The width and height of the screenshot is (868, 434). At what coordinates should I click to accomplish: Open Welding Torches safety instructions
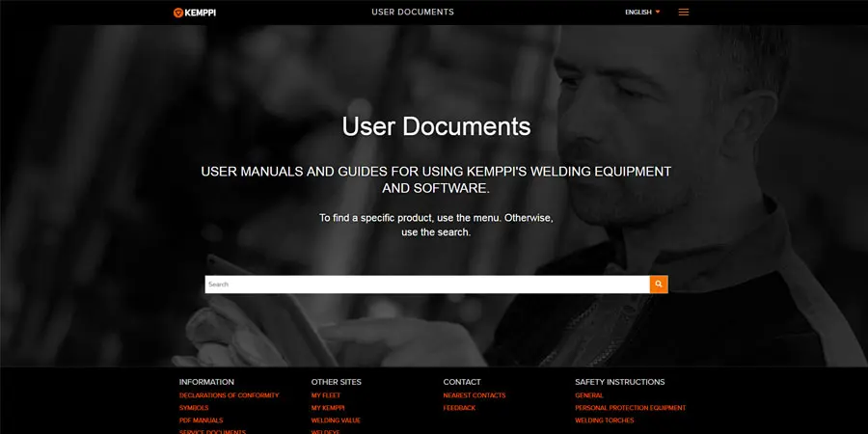603,420
